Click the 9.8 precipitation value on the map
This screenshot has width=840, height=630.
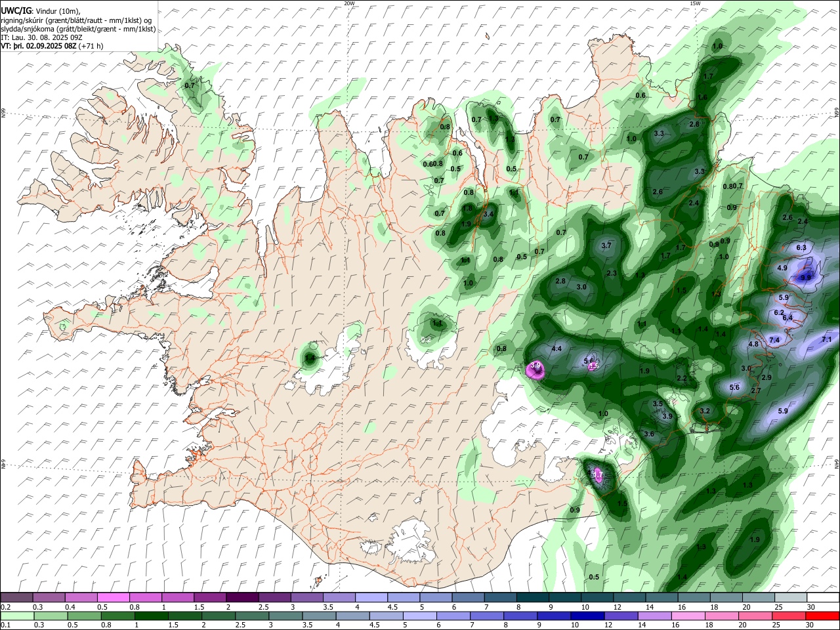(806, 278)
